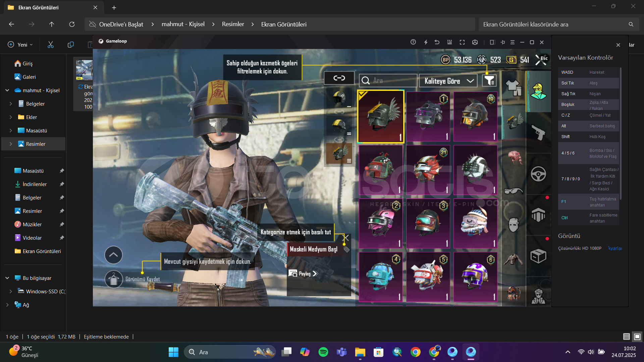This screenshot has width=644, height=362.
Task: Click the Gameloop 3D cube icon
Action: (475, 42)
